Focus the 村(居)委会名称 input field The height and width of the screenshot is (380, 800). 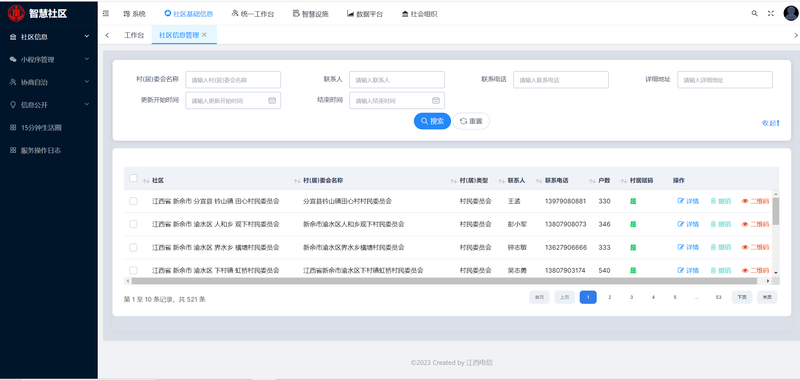click(233, 80)
